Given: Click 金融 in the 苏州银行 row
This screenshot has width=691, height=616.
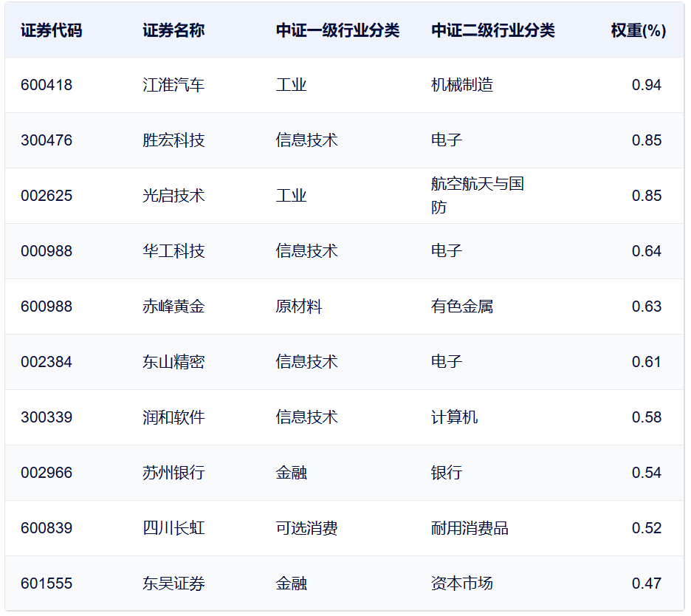Looking at the screenshot, I should coord(291,473).
